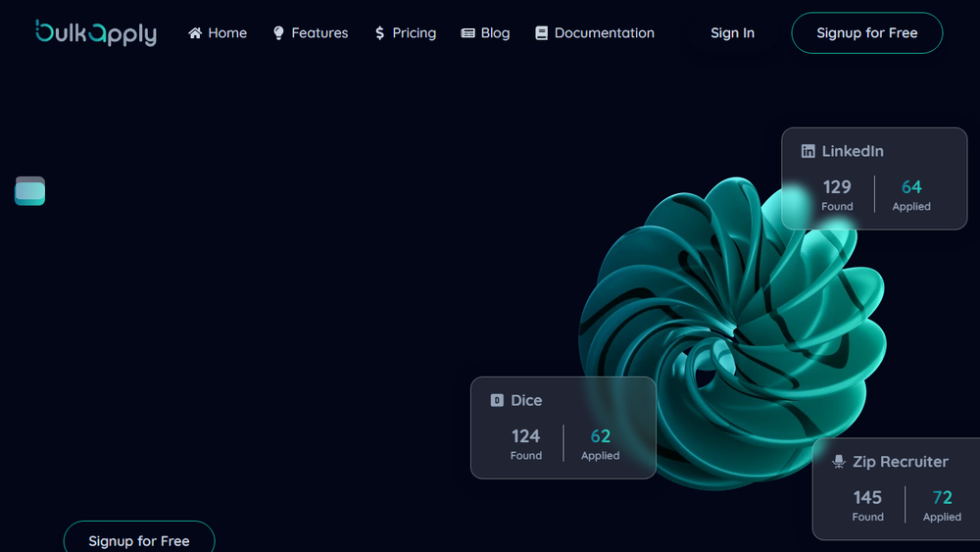980x552 pixels.
Task: Click the Zip Recruiter chair icon
Action: coord(839,462)
